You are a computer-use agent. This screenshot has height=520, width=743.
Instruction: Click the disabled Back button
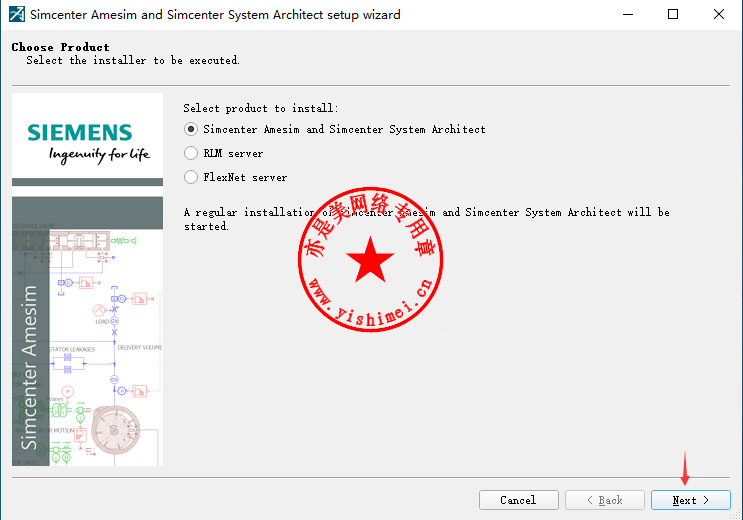click(x=605, y=500)
